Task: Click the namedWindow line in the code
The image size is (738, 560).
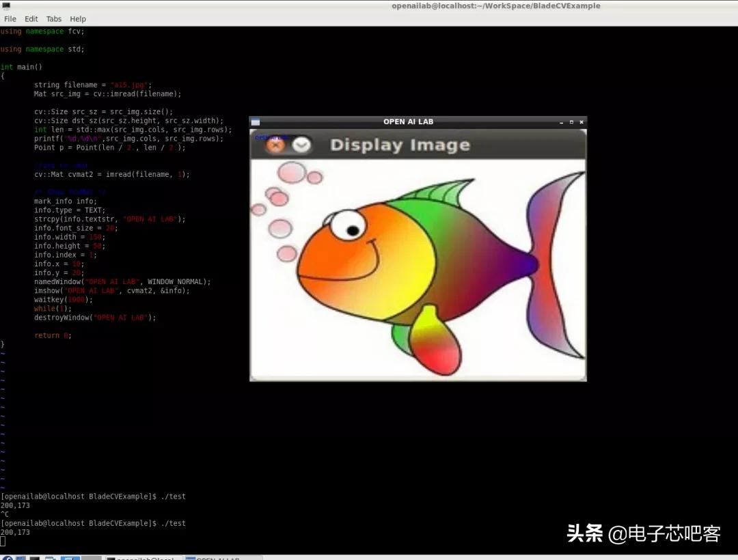Action: pos(122,281)
